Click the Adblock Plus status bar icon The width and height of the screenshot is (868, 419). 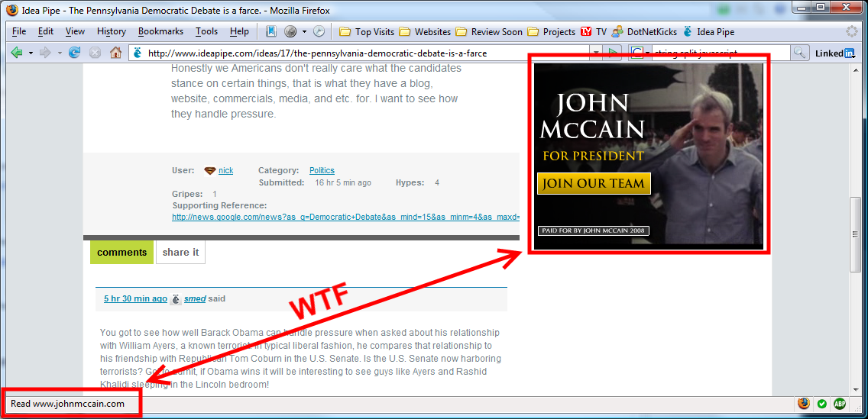[x=839, y=404]
